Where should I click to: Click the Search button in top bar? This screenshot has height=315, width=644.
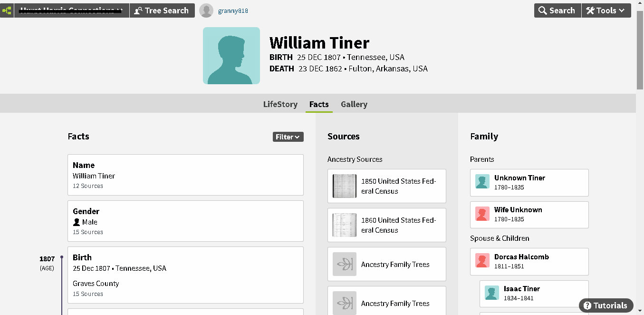click(557, 10)
